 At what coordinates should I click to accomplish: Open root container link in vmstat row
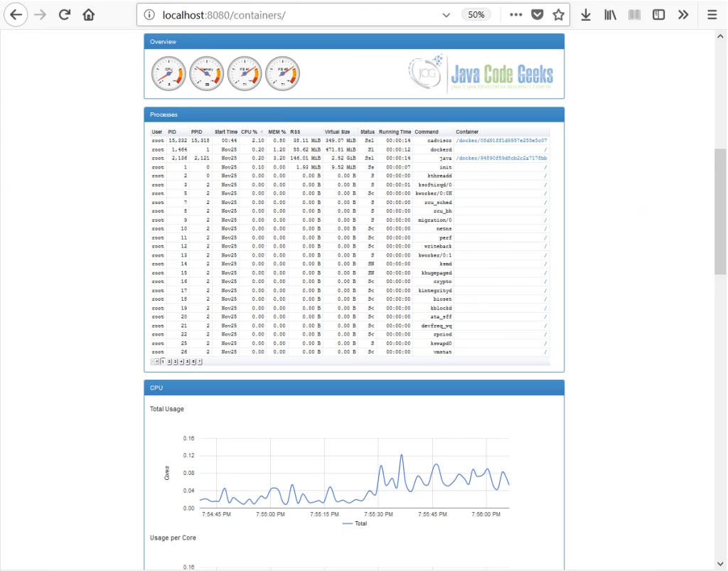pyautogui.click(x=545, y=352)
